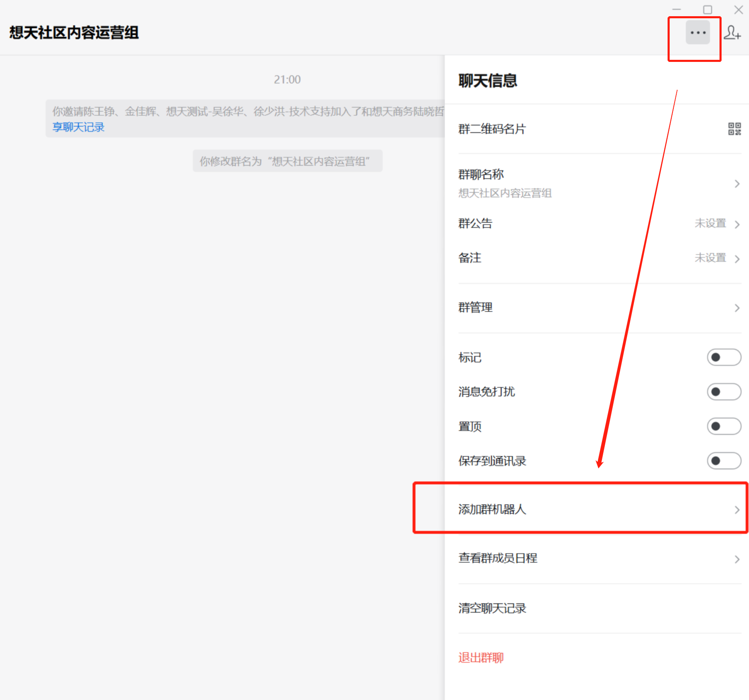
Task: Click 群聊名称 label
Action: [481, 174]
